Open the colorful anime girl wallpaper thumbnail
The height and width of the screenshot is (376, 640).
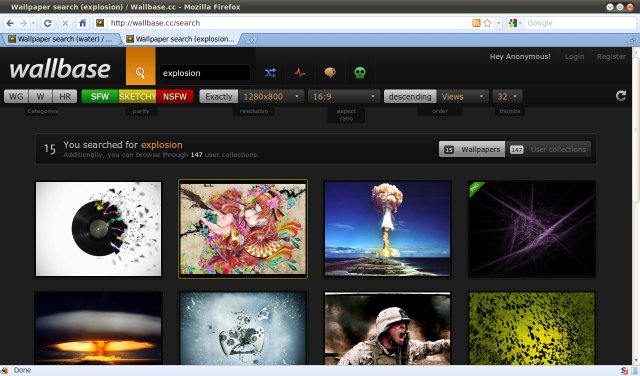[x=243, y=229]
